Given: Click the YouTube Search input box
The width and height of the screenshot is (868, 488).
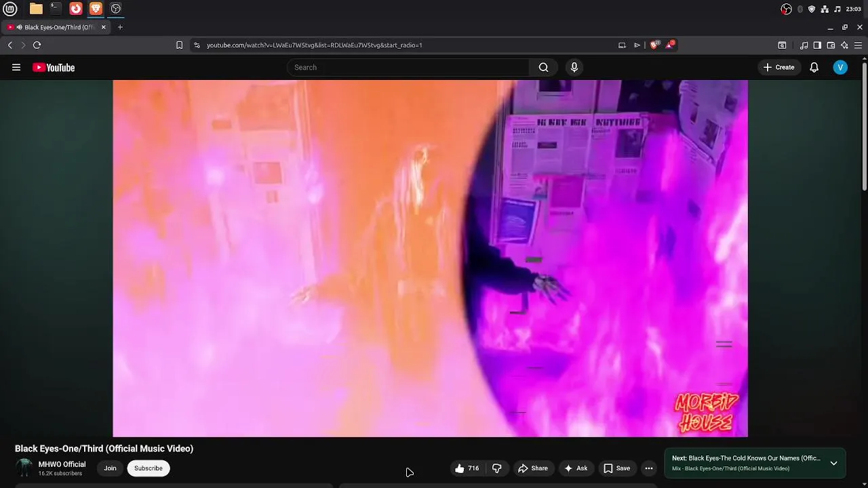Looking at the screenshot, I should pyautogui.click(x=408, y=67).
